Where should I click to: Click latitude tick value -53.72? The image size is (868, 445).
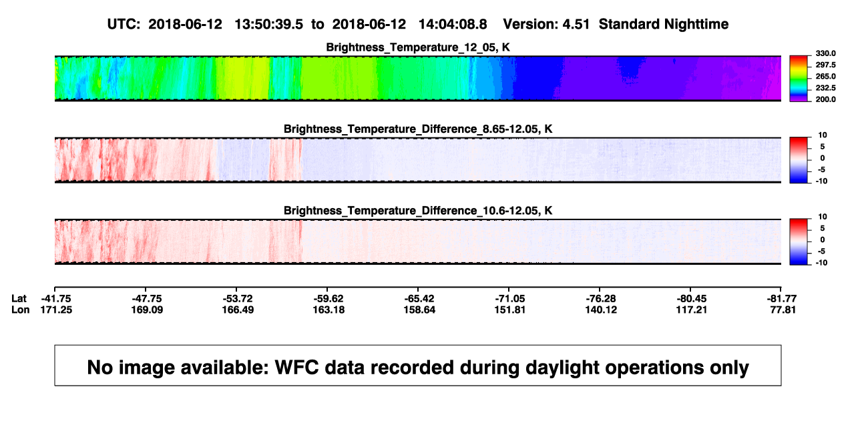click(x=237, y=298)
